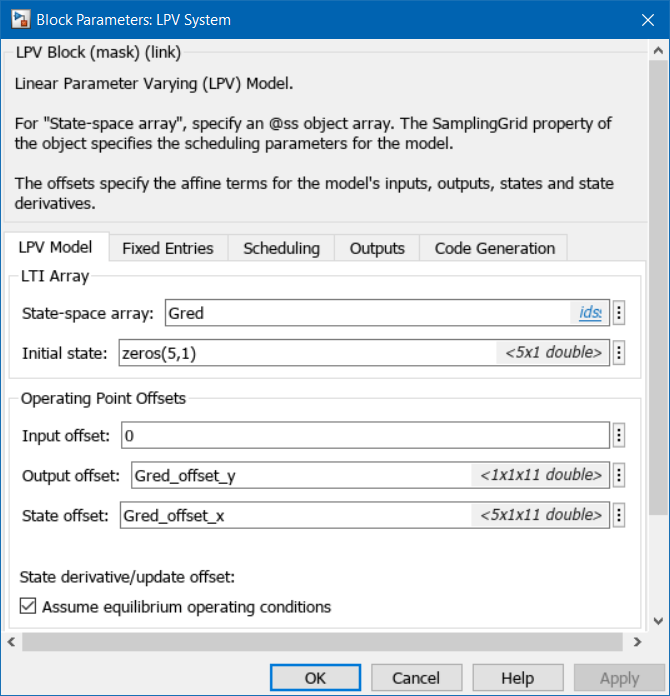Click the Input offset text field
This screenshot has width=670, height=696.
pos(364,435)
